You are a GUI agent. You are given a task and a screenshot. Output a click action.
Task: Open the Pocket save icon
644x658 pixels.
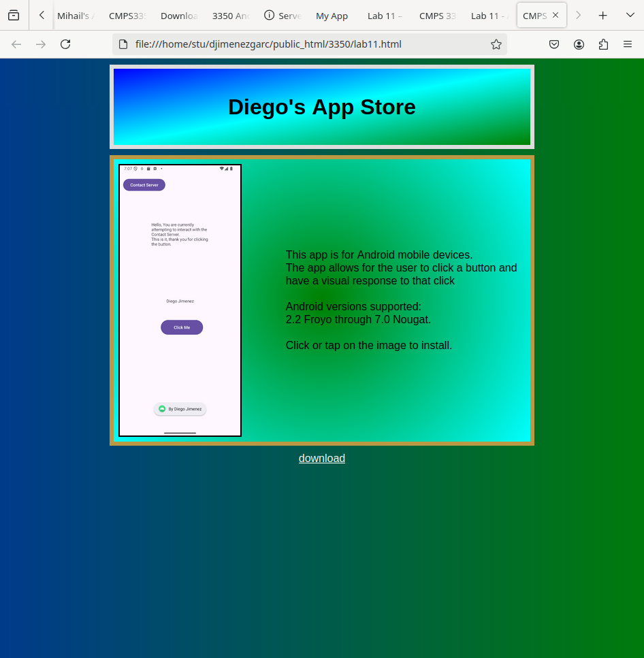tap(554, 44)
